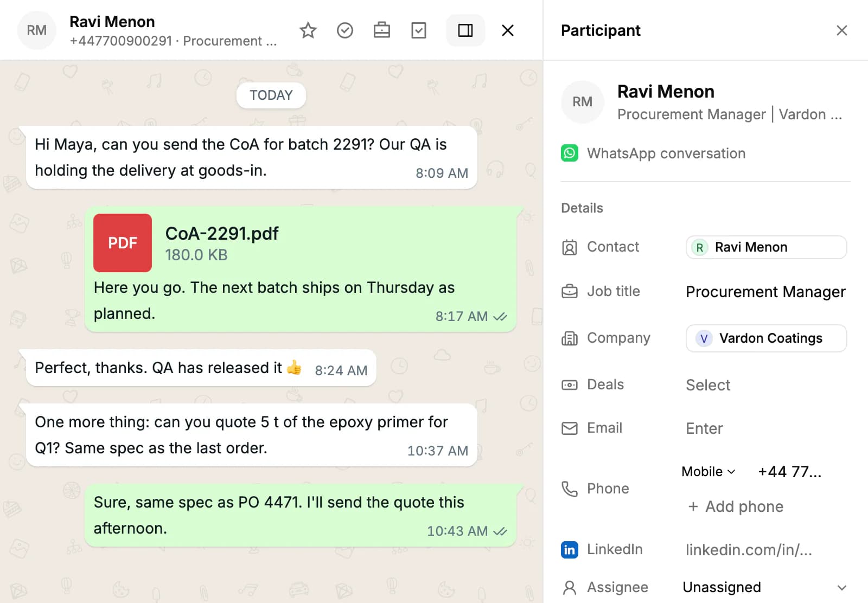Click the Phone handset icon
The width and height of the screenshot is (868, 603).
coord(570,489)
